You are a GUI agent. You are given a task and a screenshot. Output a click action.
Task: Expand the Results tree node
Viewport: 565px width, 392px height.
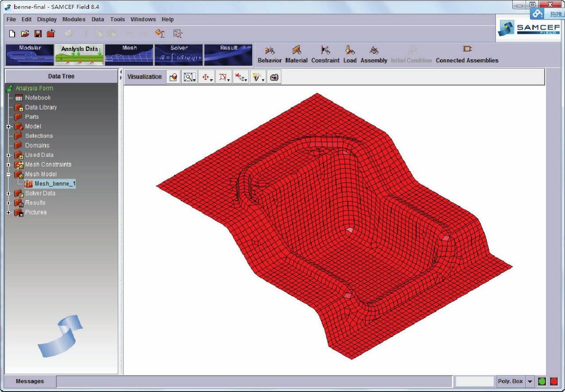tap(8, 203)
